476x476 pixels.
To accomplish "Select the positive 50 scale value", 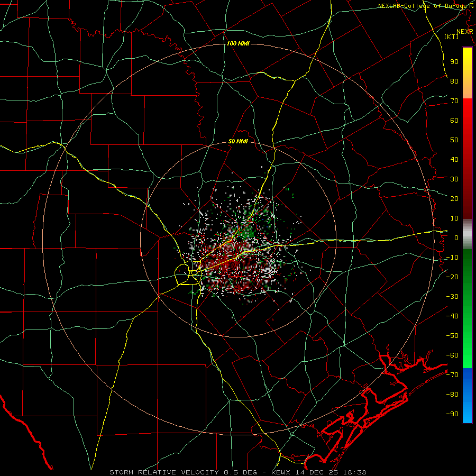I will tap(454, 140).
